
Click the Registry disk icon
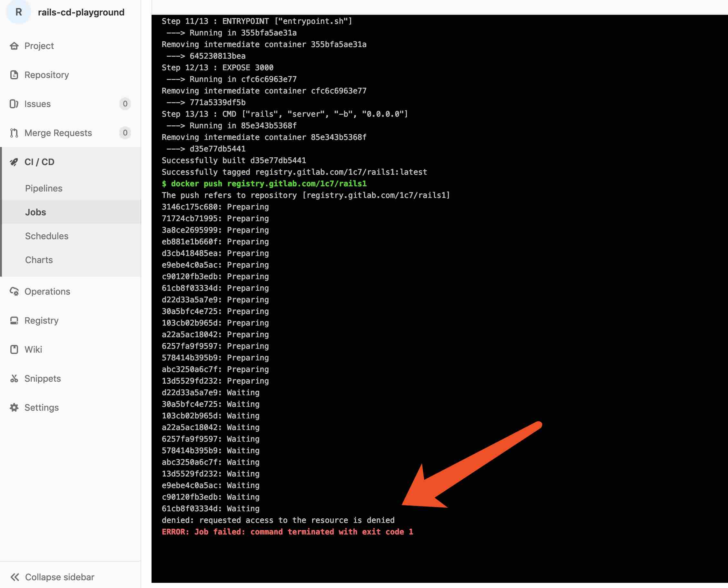(14, 321)
